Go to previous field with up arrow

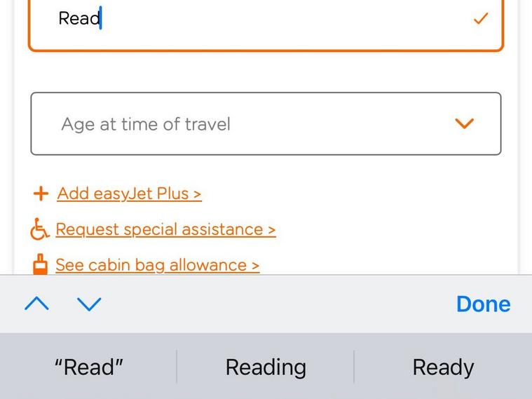(x=36, y=304)
